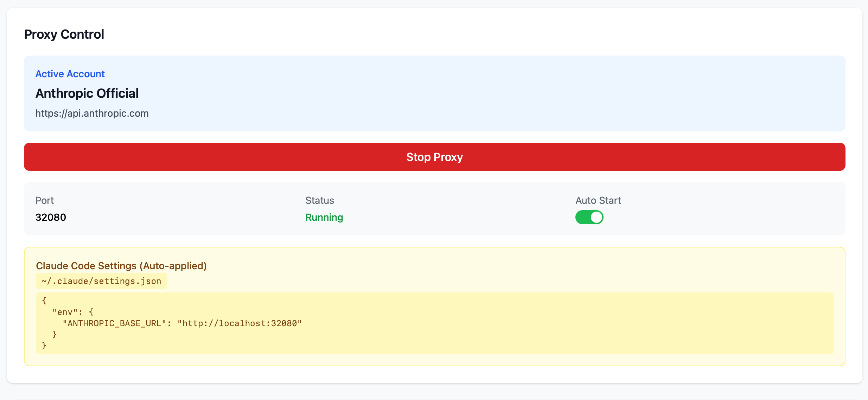Image resolution: width=868 pixels, height=400 pixels.
Task: Click the white knob on the Auto Start toggle
Action: coord(596,217)
